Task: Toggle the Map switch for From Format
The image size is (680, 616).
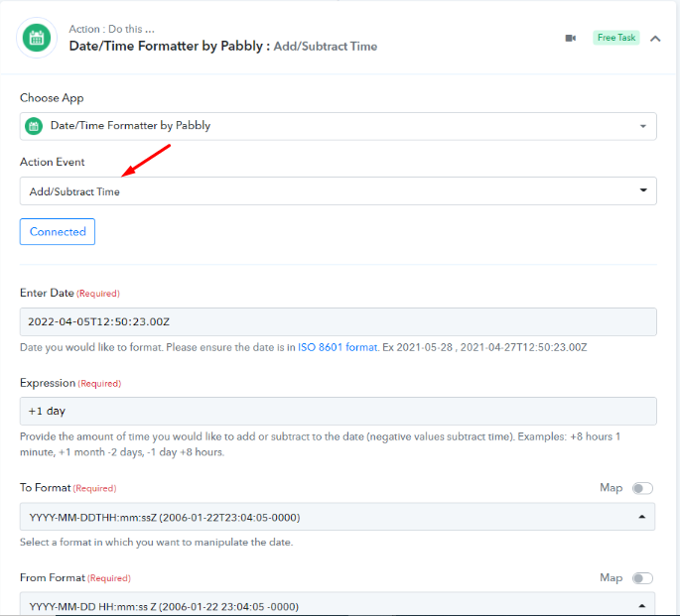Action: tap(642, 578)
